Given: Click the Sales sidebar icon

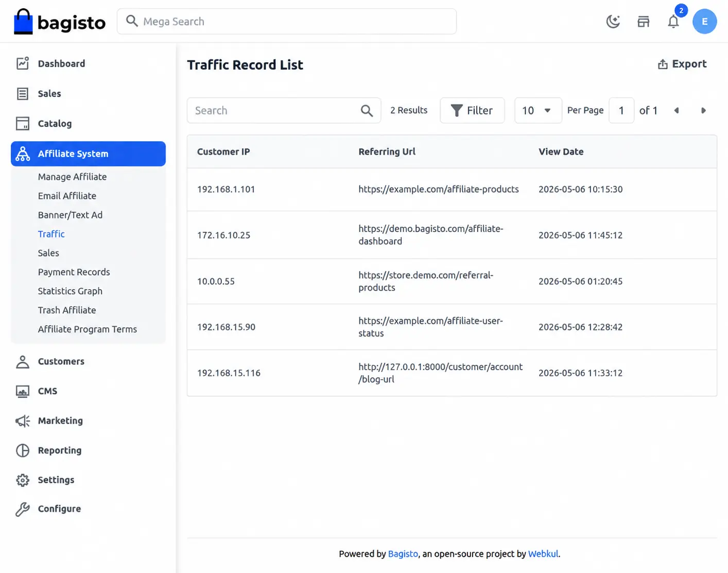Looking at the screenshot, I should [x=23, y=94].
